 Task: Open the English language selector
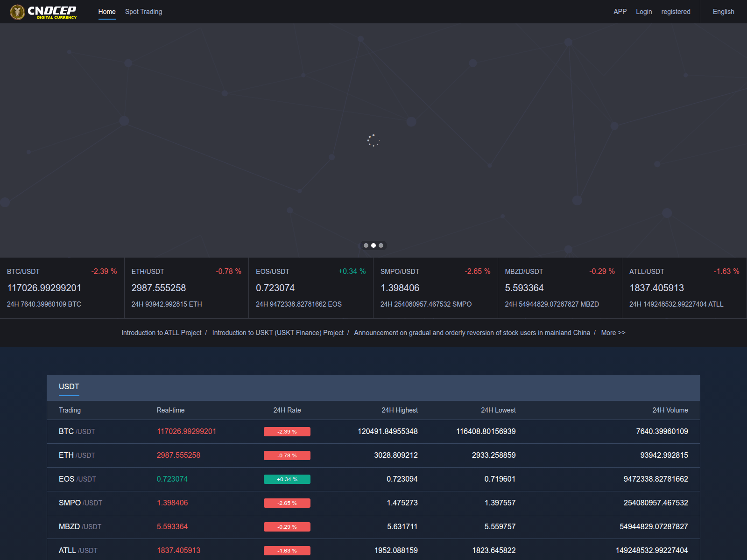click(x=723, y=12)
